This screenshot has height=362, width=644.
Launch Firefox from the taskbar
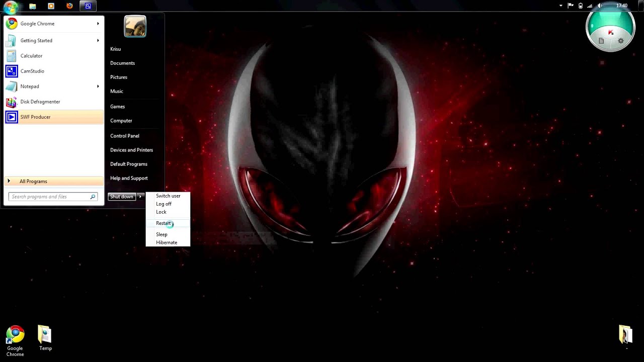coord(69,6)
